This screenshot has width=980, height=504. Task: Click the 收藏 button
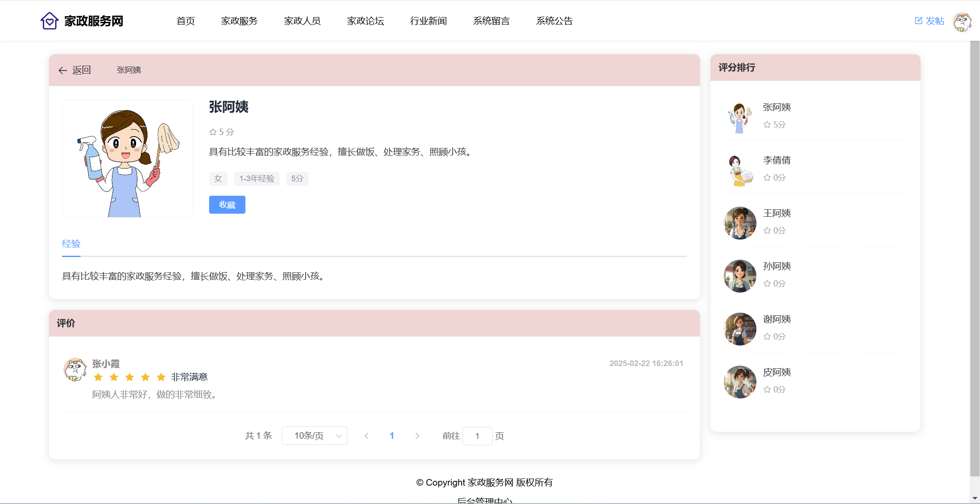[227, 204]
